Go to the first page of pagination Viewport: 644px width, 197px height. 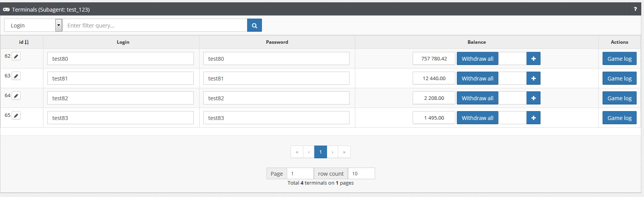(297, 152)
